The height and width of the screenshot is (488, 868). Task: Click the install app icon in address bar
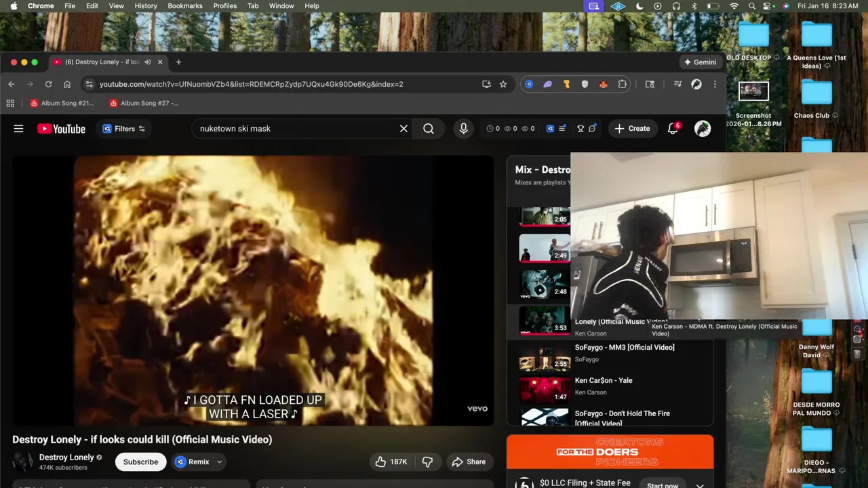(486, 84)
